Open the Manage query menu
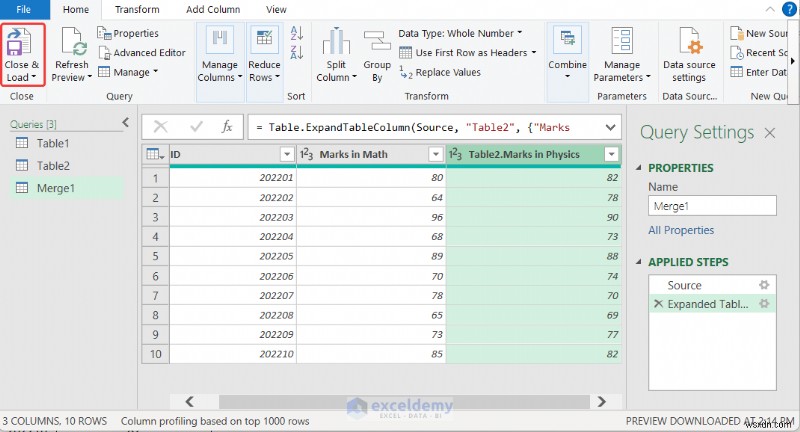 point(128,72)
